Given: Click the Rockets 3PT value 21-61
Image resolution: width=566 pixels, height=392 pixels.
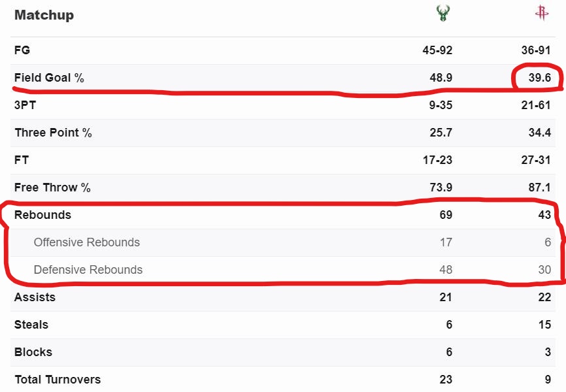Looking at the screenshot, I should pos(536,105).
